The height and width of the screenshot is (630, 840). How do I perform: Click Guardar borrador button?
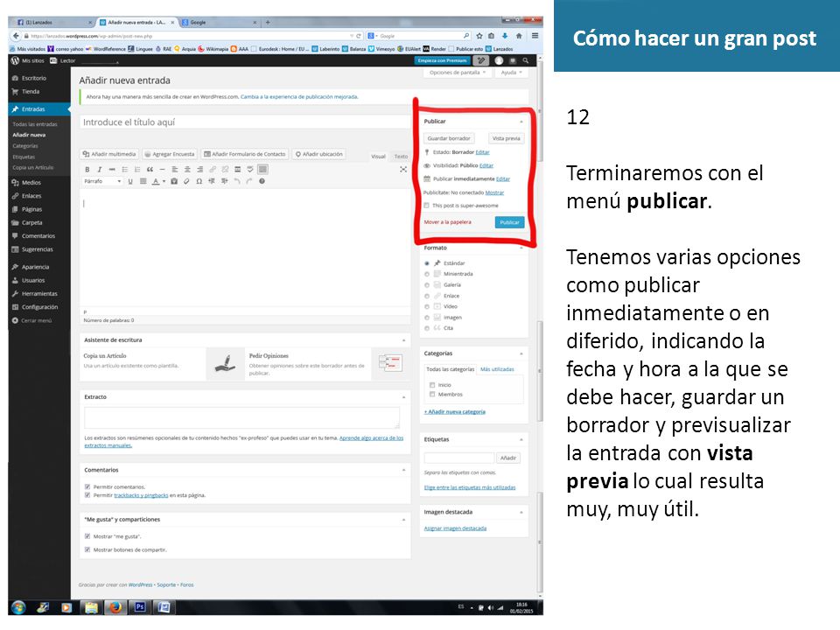click(449, 138)
